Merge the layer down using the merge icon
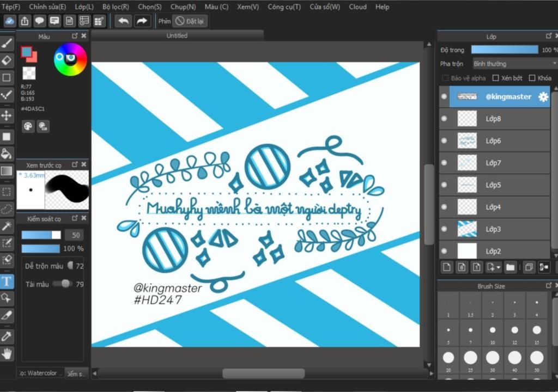Viewport: 558px width, 392px height. click(544, 267)
